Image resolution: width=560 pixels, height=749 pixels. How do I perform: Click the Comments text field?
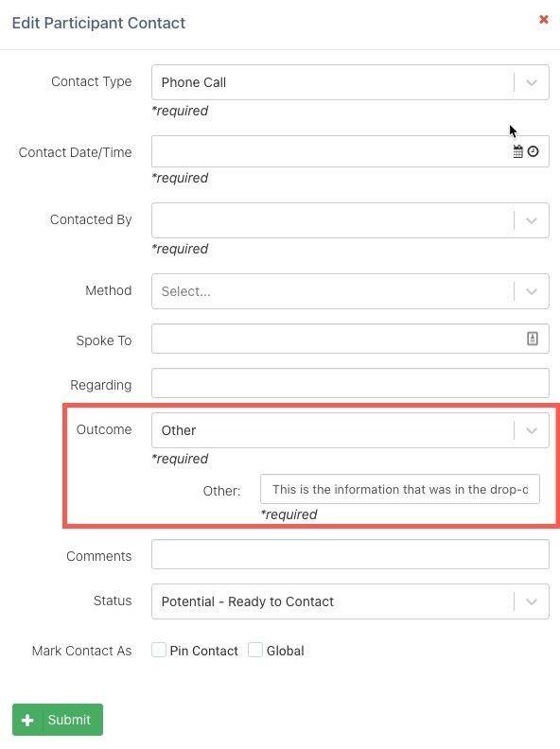(350, 554)
